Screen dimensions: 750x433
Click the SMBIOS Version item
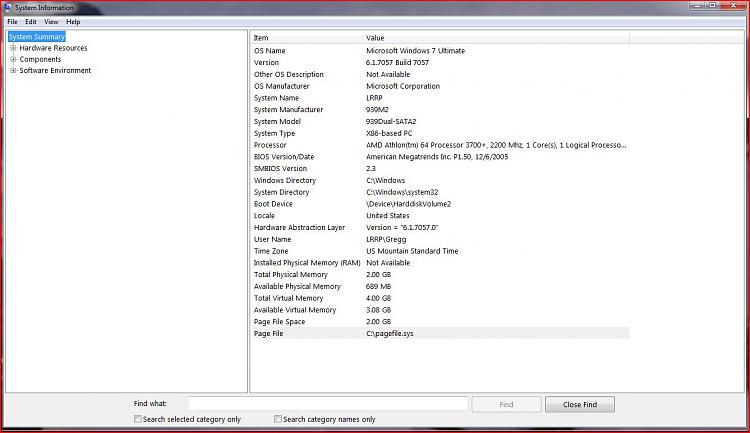(x=280, y=168)
